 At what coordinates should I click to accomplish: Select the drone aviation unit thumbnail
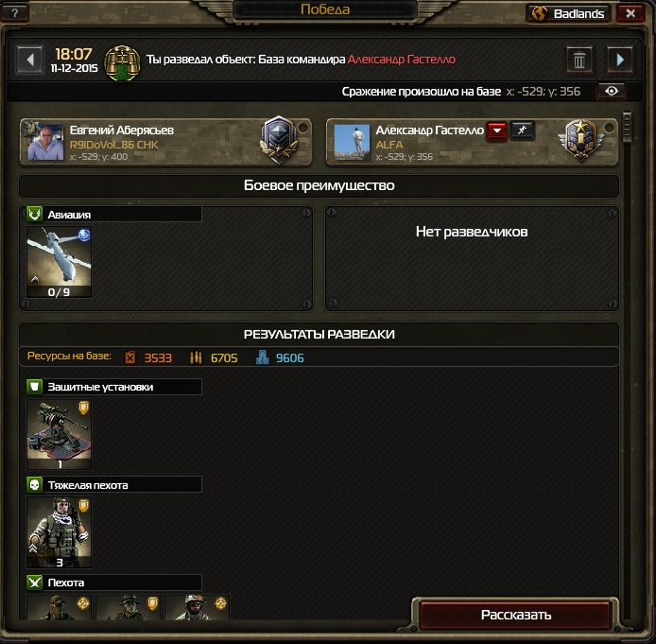(x=59, y=262)
